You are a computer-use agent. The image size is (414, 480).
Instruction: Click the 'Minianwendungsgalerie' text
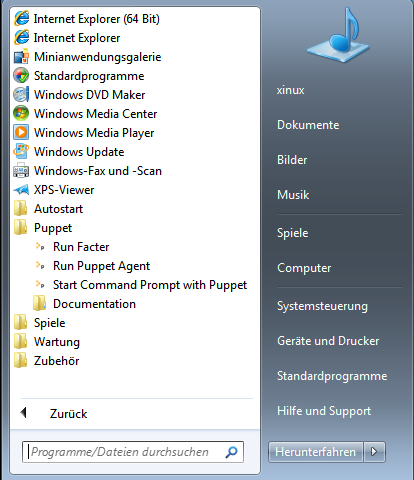(x=97, y=57)
